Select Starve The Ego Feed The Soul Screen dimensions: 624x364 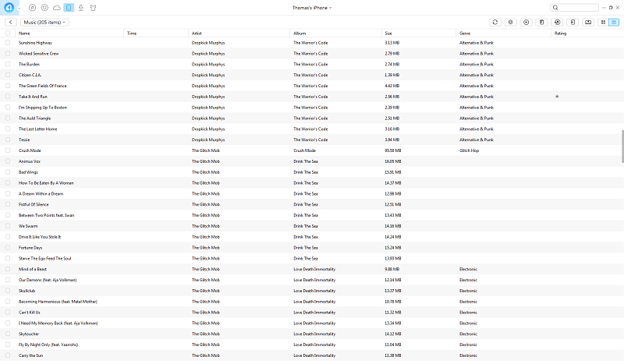(x=45, y=258)
